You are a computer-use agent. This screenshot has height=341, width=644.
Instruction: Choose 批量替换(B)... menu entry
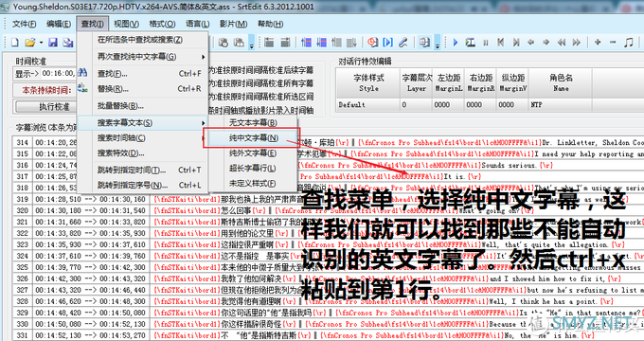pyautogui.click(x=143, y=105)
